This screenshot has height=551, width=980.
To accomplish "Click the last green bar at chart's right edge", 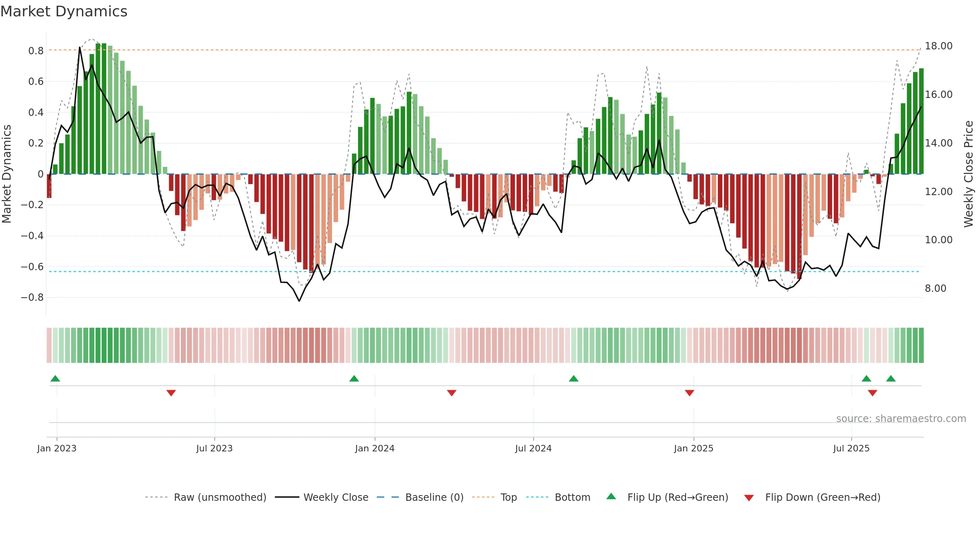I will (x=921, y=121).
